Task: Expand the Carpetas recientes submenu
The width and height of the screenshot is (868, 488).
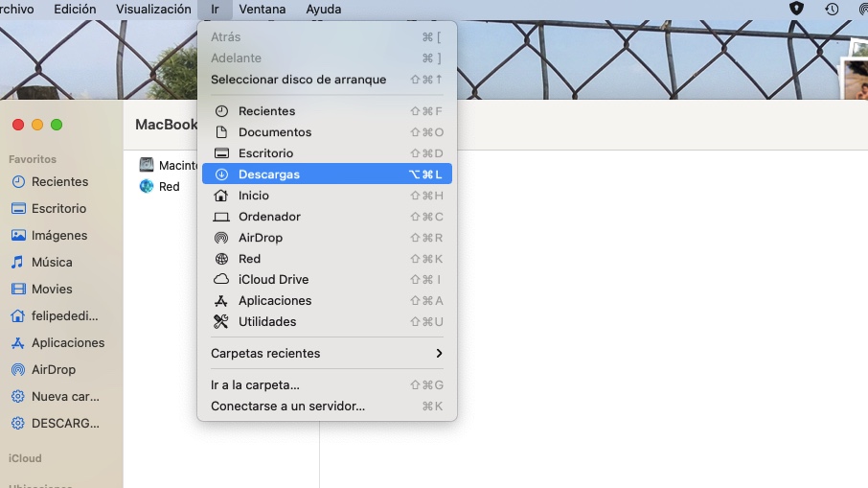Action: [327, 354]
